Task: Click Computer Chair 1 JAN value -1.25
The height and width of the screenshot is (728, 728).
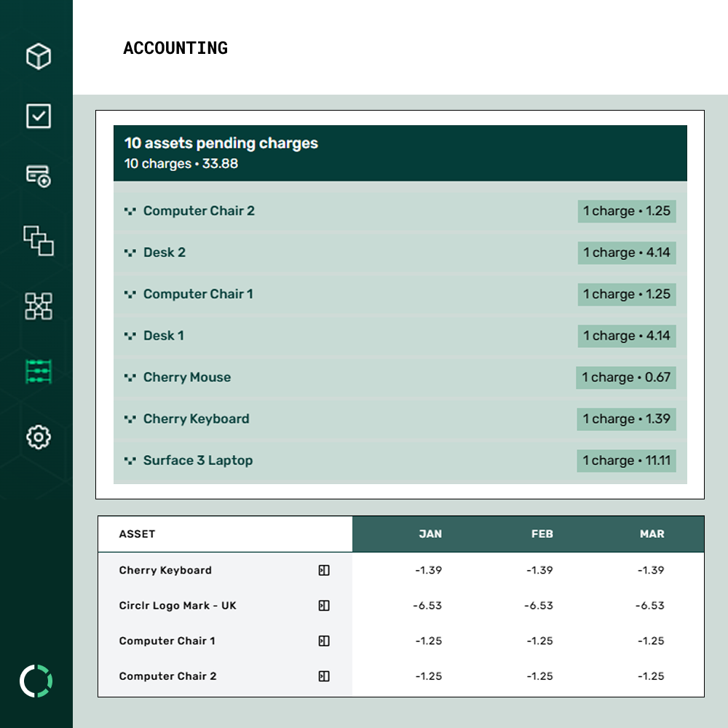Action: 429,641
